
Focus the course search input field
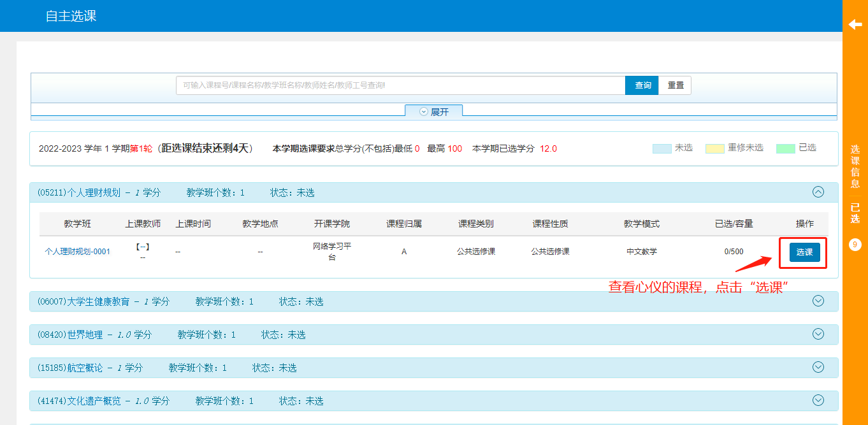(400, 85)
